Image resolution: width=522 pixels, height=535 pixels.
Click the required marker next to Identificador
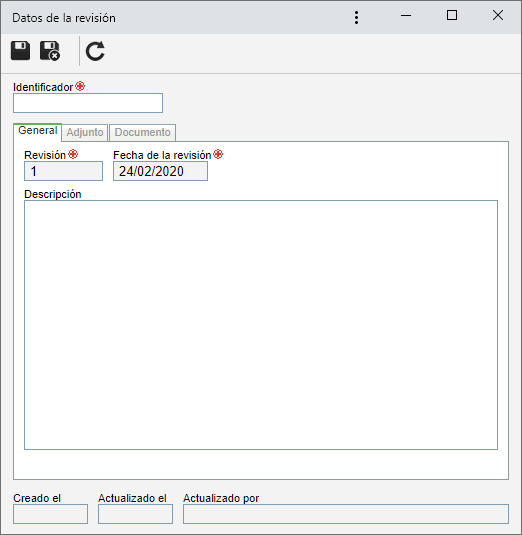click(x=80, y=86)
